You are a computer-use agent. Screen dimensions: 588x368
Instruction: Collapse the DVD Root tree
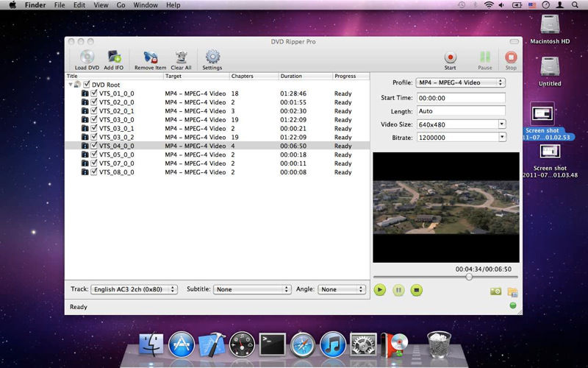71,85
